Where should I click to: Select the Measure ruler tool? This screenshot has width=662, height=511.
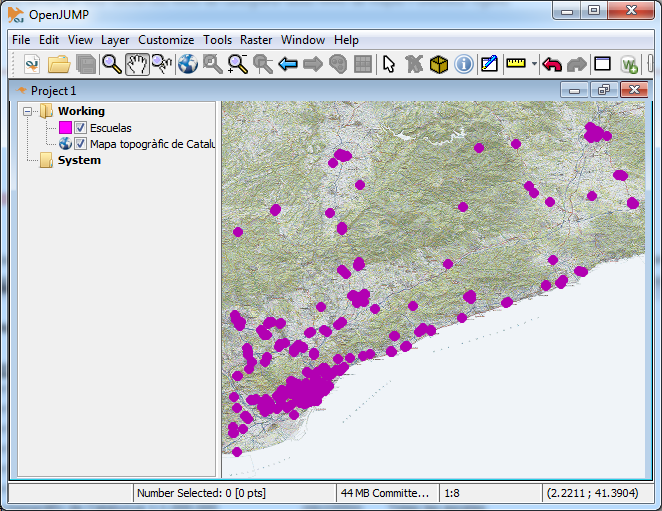click(516, 64)
